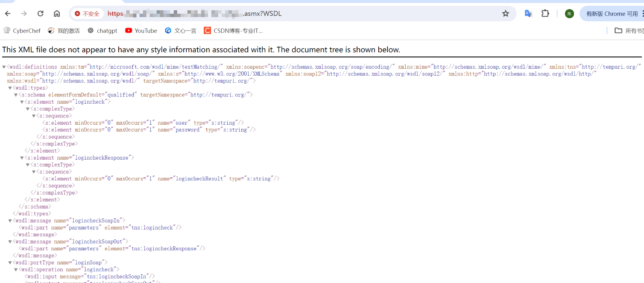Click the wsdl:input logincheckSoapIn line

point(90,277)
